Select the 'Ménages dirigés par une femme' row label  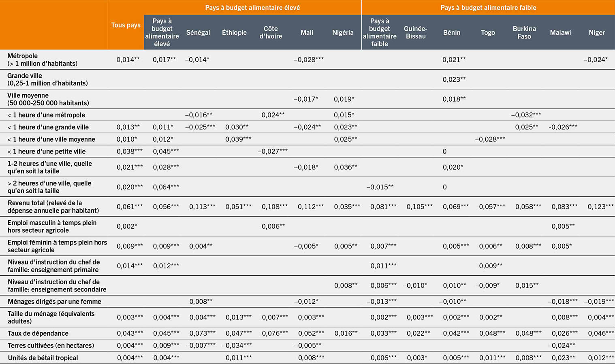pyautogui.click(x=54, y=301)
